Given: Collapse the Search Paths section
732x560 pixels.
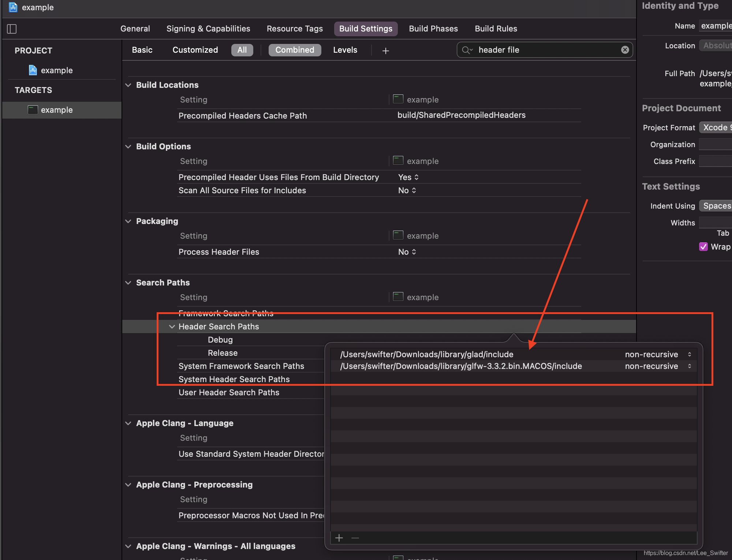Looking at the screenshot, I should [x=128, y=283].
